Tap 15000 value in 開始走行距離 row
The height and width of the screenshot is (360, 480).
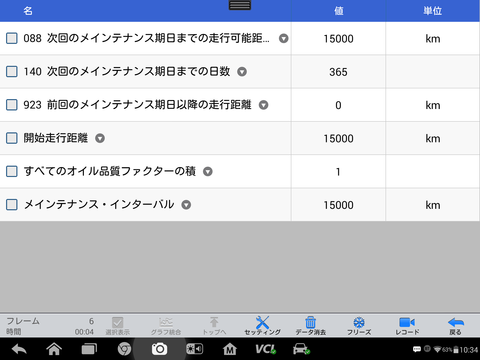(338, 138)
